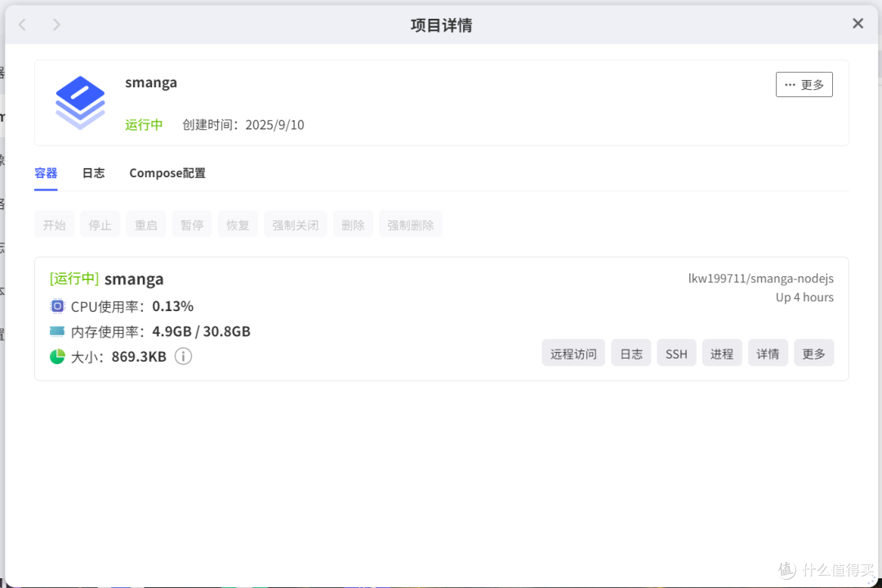Click the green 运行中 project status
The image size is (882, 588).
pos(144,124)
